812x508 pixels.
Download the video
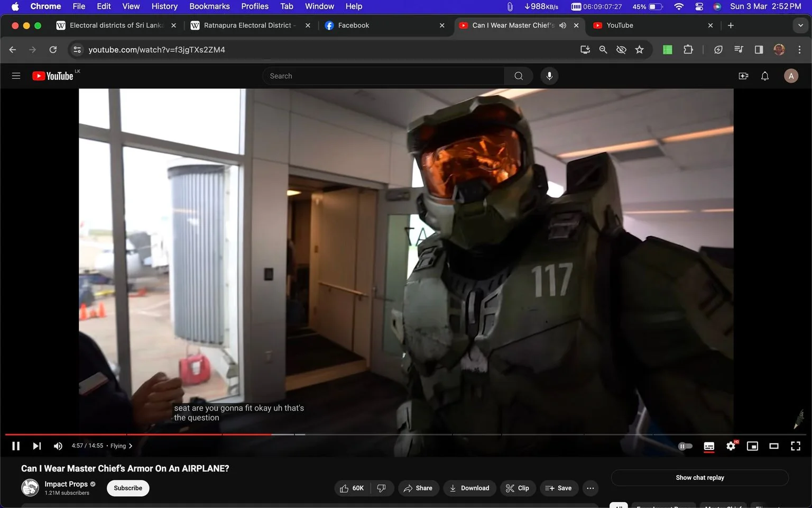(x=469, y=488)
